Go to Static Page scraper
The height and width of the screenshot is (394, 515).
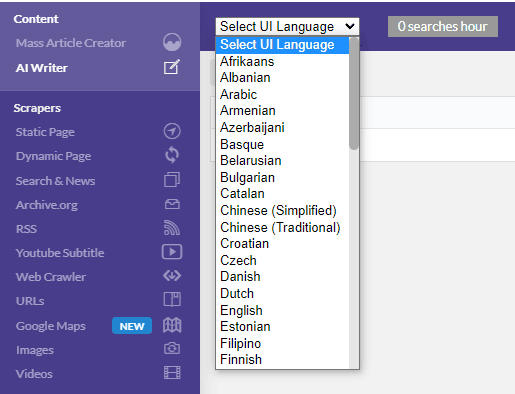45,132
